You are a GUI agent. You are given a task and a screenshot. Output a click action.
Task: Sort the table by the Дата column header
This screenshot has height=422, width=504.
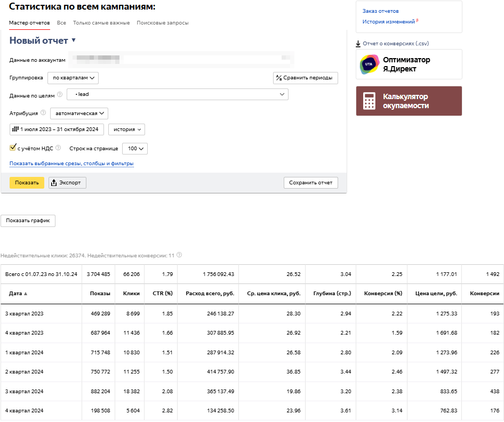point(17,294)
